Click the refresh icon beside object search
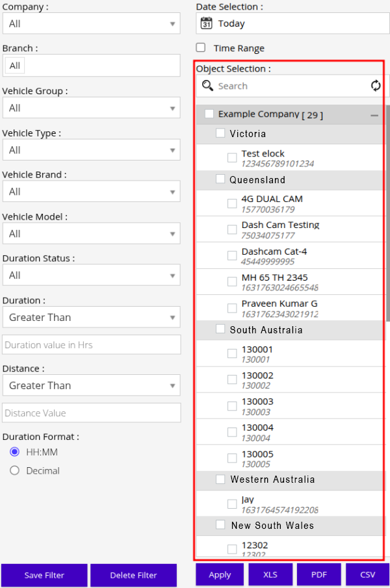 coord(376,86)
